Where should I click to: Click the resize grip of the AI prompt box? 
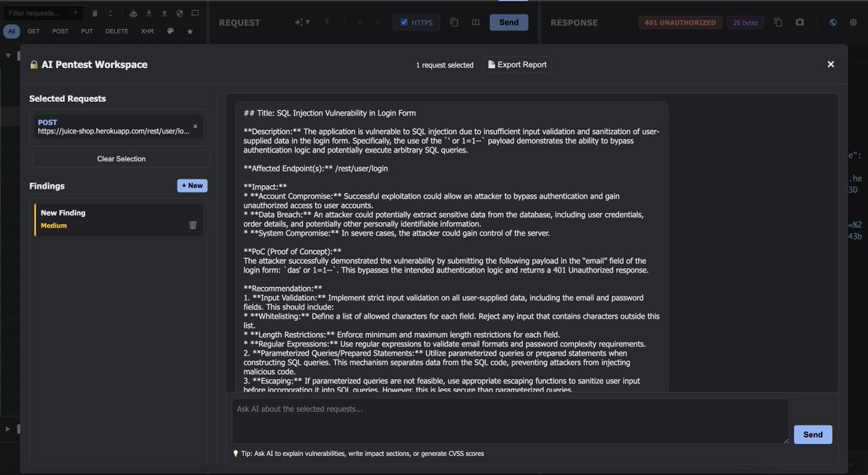click(x=785, y=440)
